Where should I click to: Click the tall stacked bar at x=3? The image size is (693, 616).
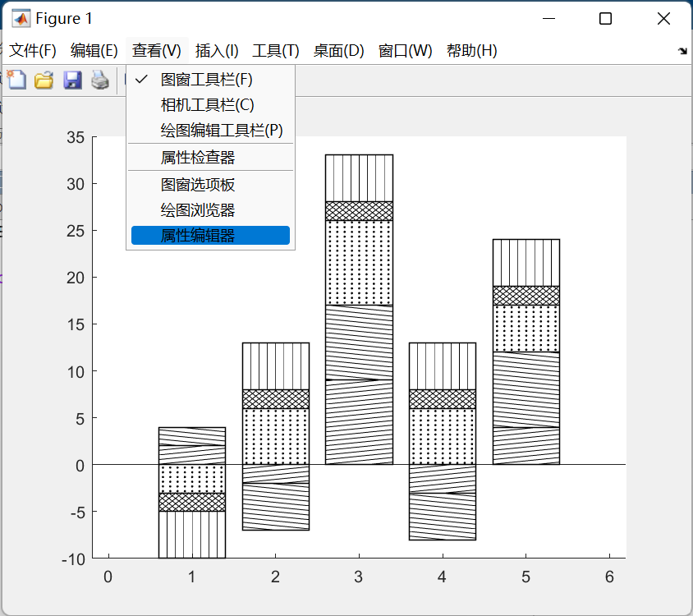tap(359, 310)
